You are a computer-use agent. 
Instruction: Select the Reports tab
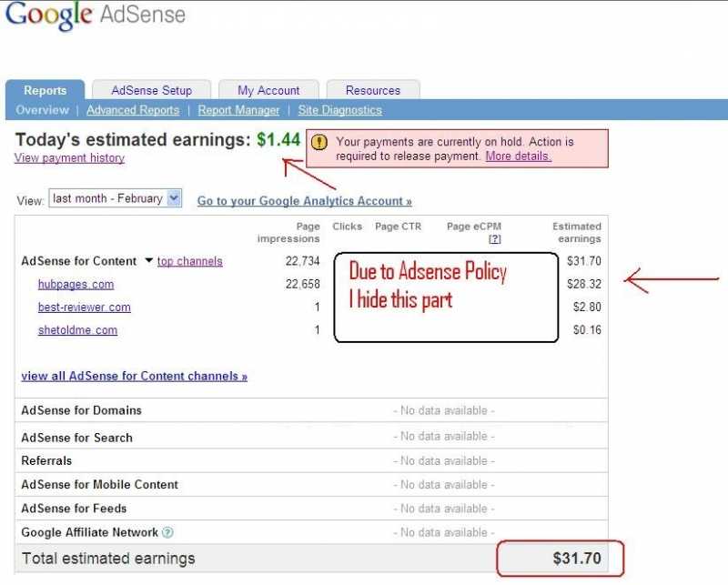click(45, 90)
